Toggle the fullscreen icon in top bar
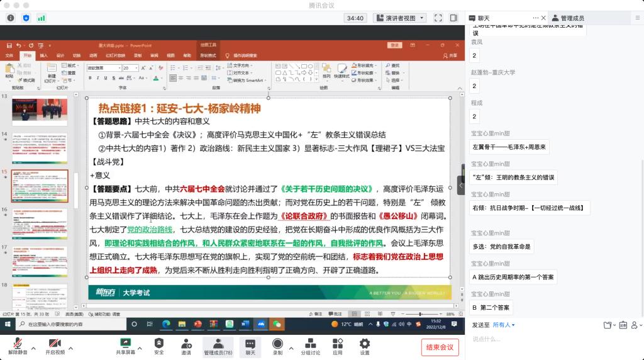The image size is (644, 360). point(436,18)
